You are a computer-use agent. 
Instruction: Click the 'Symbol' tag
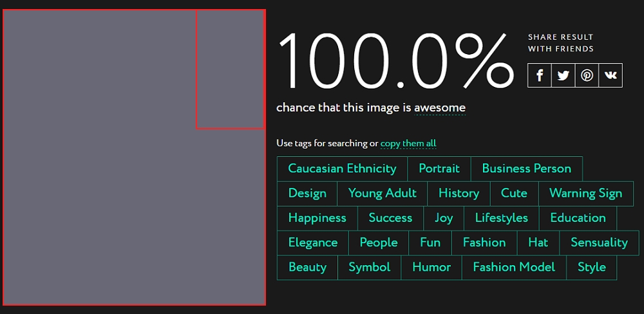[369, 267]
